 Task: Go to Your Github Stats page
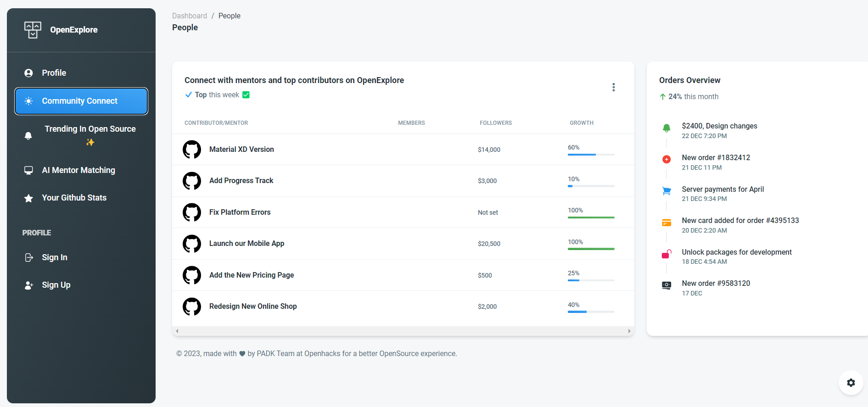74,198
